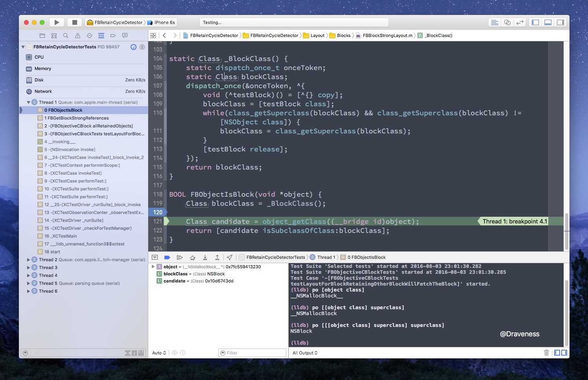This screenshot has width=588, height=380.
Task: Open the CPU gauge
Action: click(x=84, y=57)
